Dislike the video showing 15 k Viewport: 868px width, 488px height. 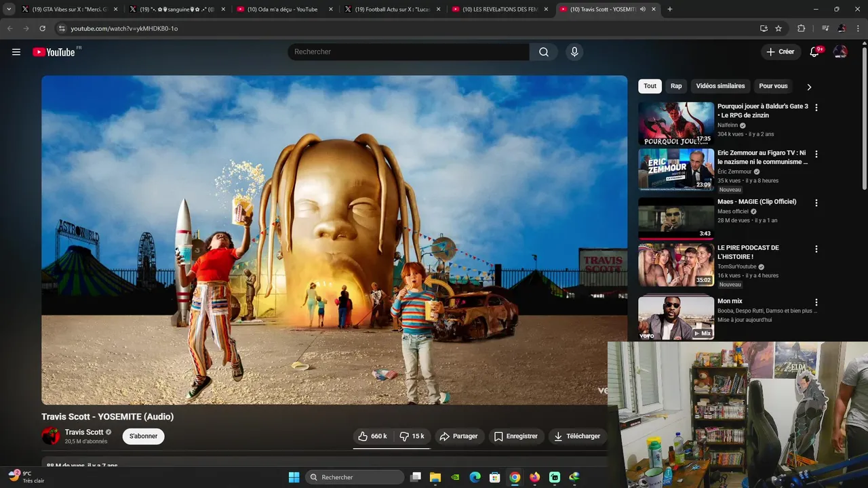pos(412,436)
